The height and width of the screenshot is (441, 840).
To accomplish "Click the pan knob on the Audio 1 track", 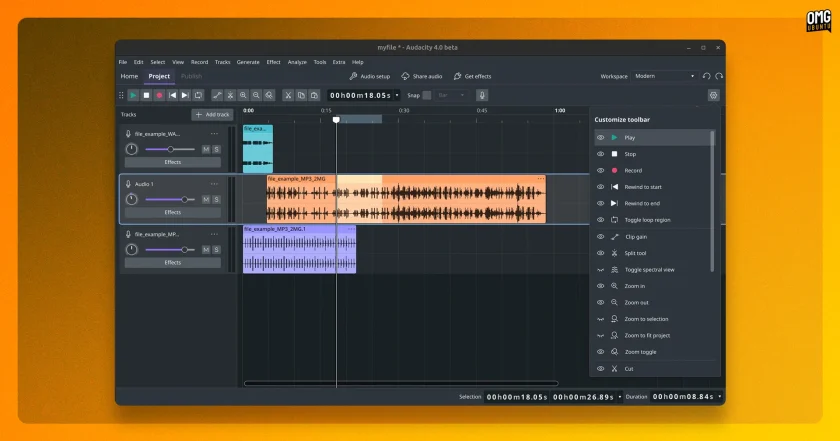I will 131,199.
